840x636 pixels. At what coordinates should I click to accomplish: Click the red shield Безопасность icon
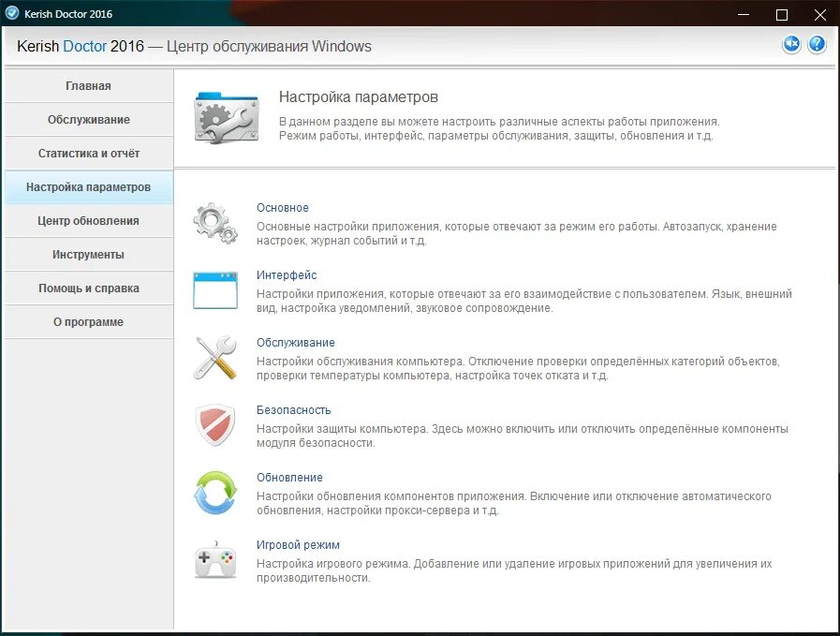215,425
